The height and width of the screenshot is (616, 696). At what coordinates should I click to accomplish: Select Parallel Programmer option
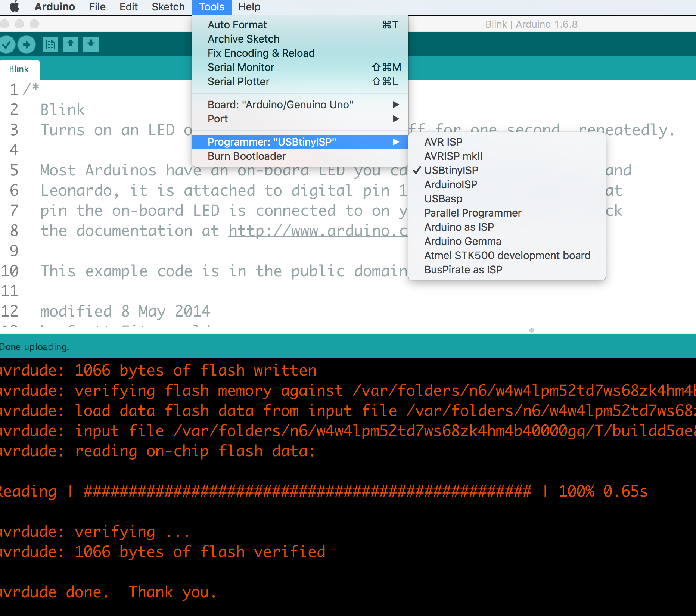507,213
